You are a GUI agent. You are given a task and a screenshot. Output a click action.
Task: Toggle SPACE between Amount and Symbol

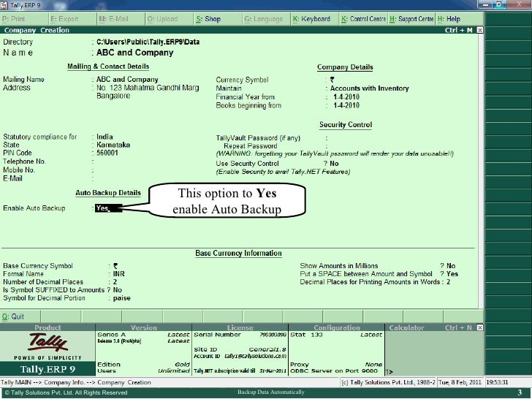(x=452, y=274)
